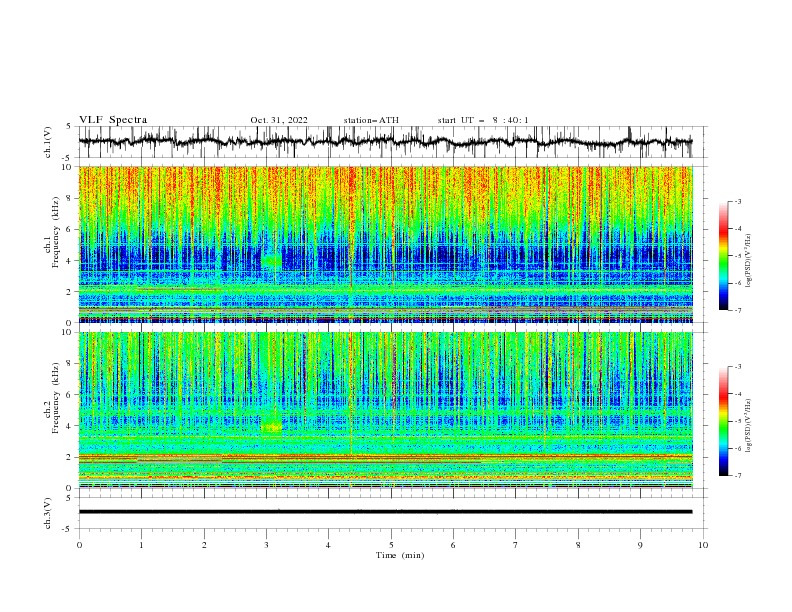This screenshot has height=612, width=792.
Task: Click time axis tick label "9"
Action: tap(640, 545)
